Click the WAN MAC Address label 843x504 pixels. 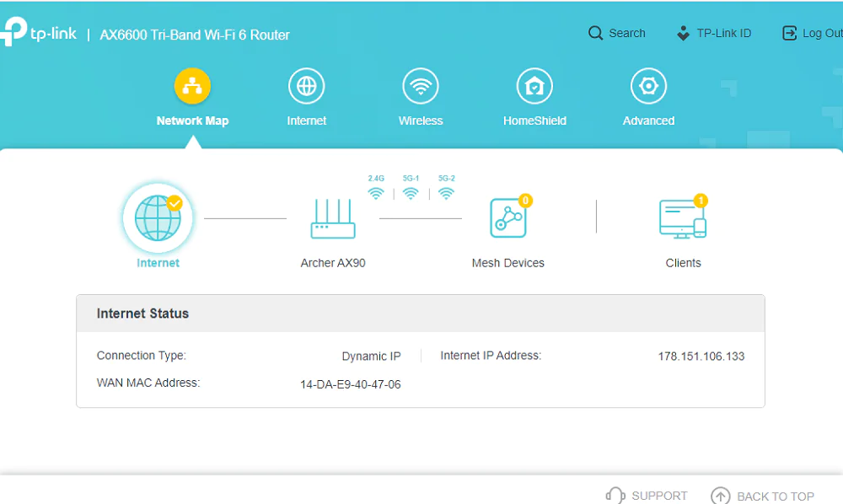[148, 383]
